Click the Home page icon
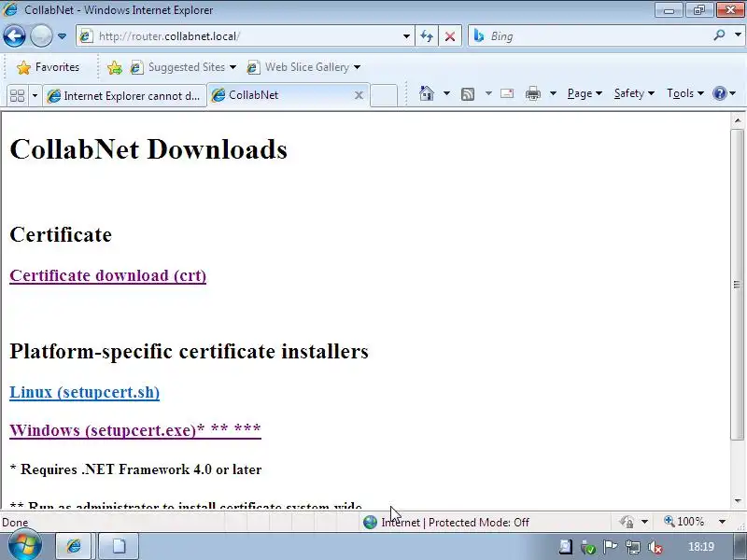This screenshot has width=747, height=560. click(x=427, y=93)
